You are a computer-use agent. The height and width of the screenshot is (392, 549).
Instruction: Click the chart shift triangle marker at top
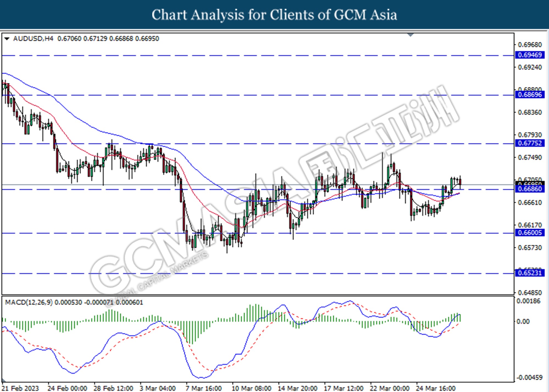(x=411, y=35)
